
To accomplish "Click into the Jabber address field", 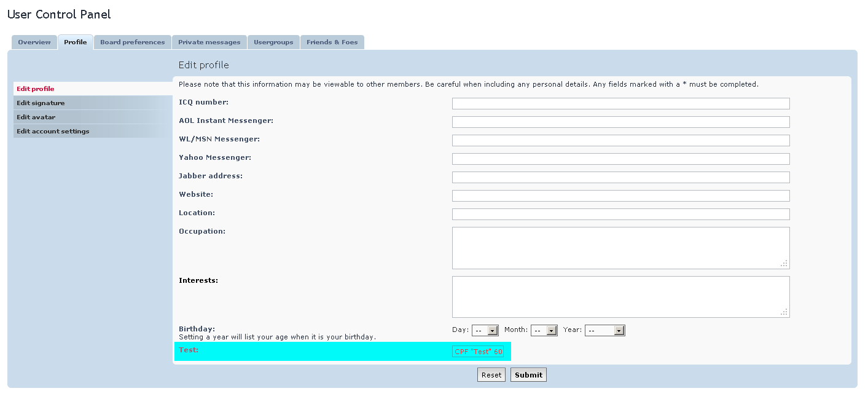I will [620, 178].
